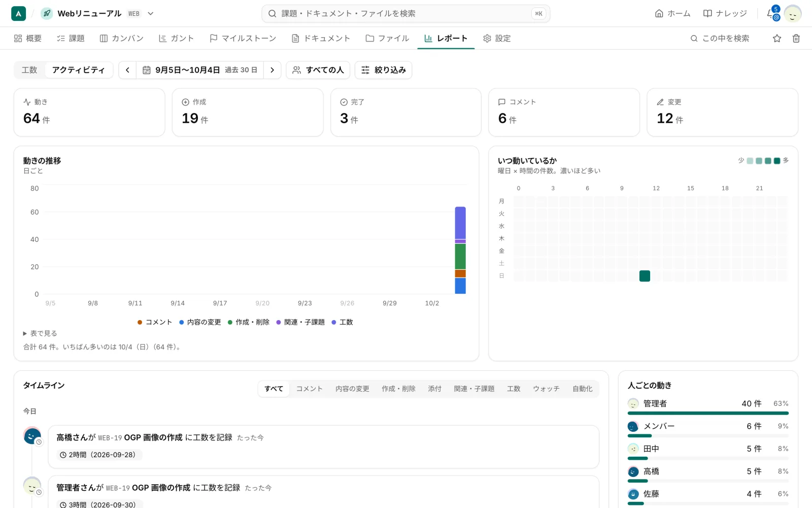Open the ガント tab
Viewport: 812px width, 508px height.
click(176, 39)
